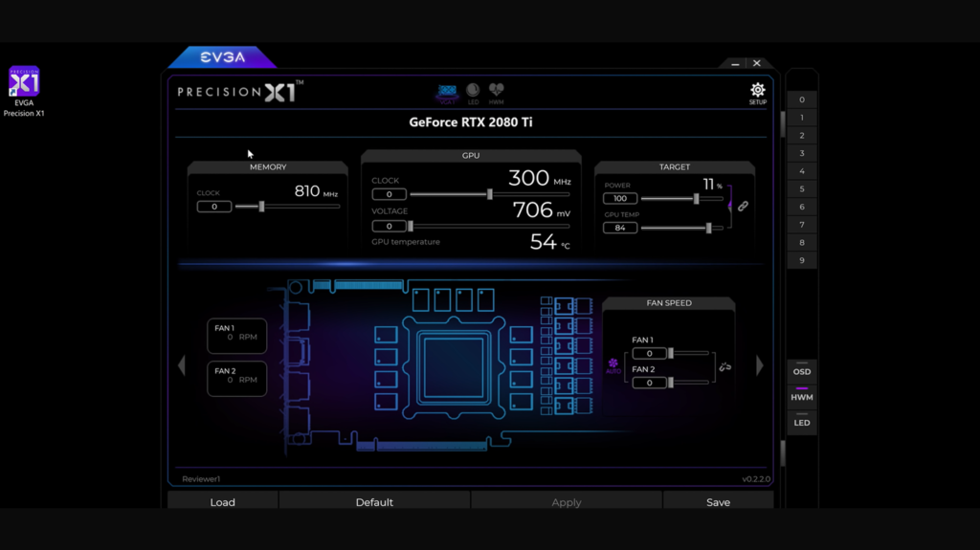Select the VGA1 graphics card icon
The width and height of the screenshot is (980, 550).
click(447, 93)
